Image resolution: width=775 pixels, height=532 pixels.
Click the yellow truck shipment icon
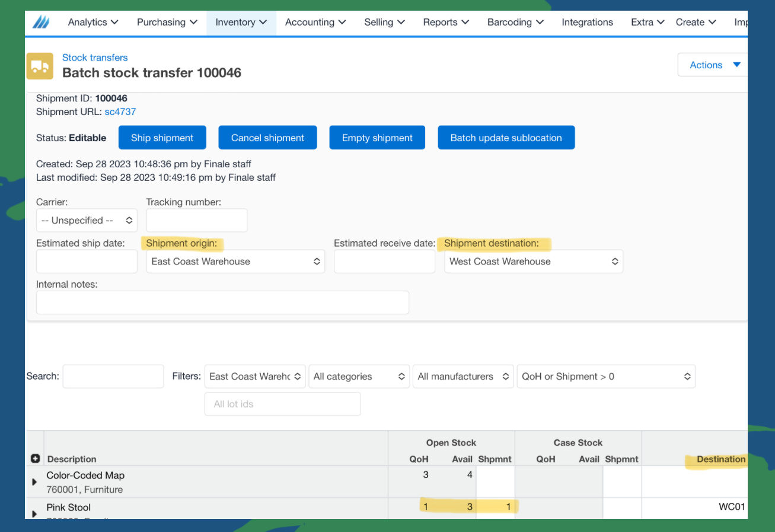point(40,66)
